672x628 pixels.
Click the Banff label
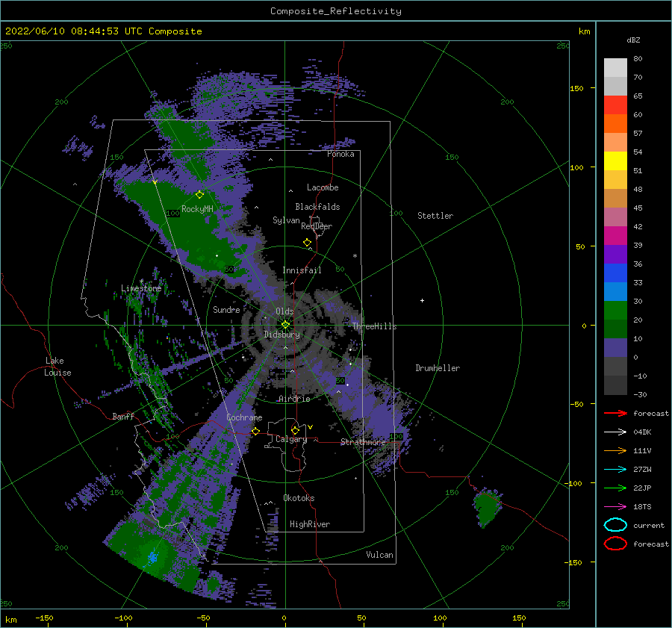pos(123,416)
